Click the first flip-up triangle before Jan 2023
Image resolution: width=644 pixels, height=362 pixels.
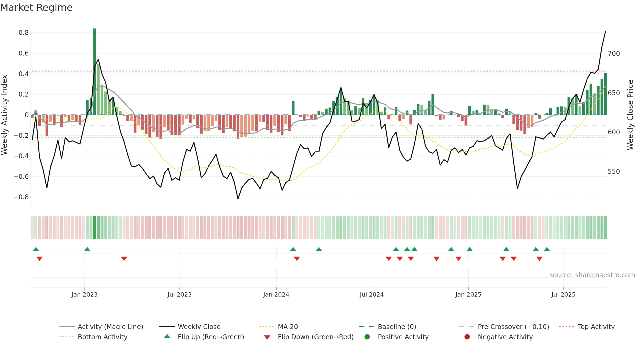click(x=36, y=249)
